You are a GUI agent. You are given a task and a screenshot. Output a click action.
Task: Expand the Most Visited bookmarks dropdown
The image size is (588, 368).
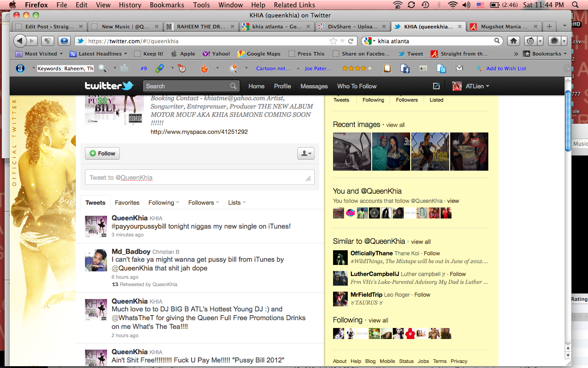pyautogui.click(x=40, y=54)
